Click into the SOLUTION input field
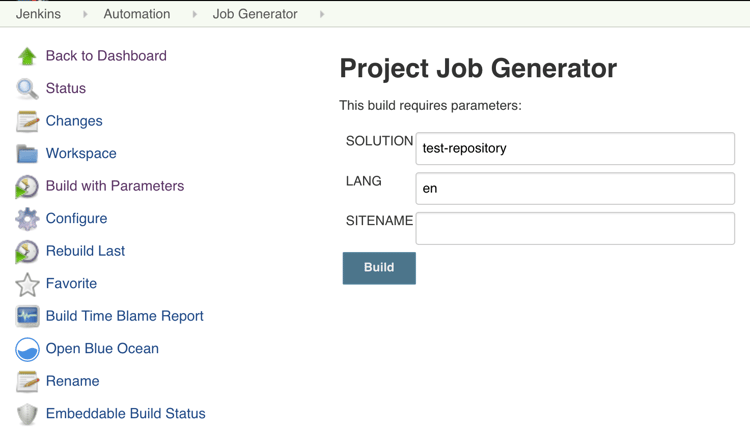 [x=575, y=148]
